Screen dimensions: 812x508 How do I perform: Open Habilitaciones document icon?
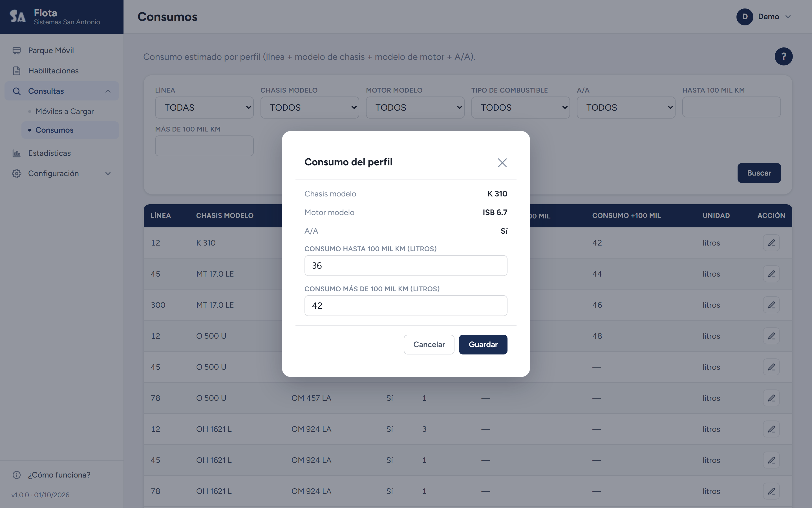click(16, 71)
